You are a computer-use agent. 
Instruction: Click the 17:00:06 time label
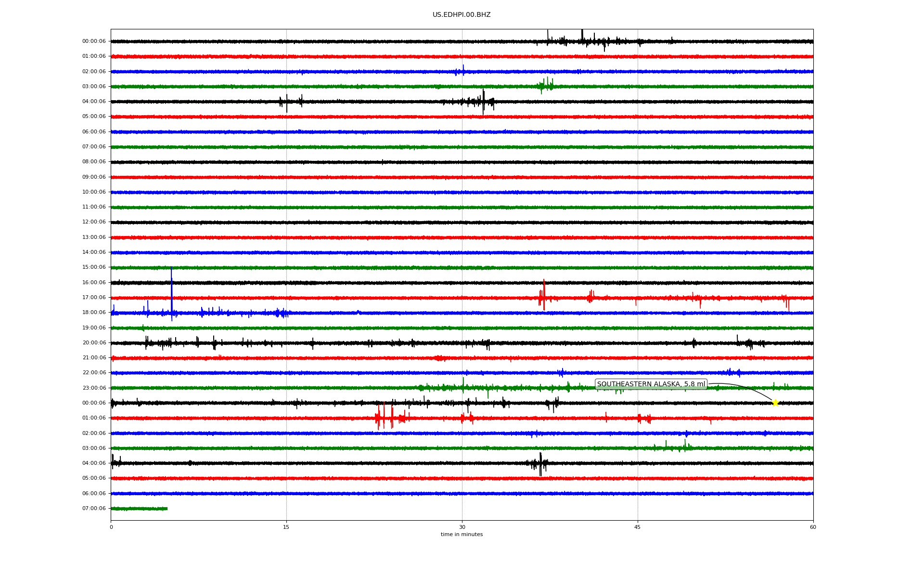click(x=94, y=298)
